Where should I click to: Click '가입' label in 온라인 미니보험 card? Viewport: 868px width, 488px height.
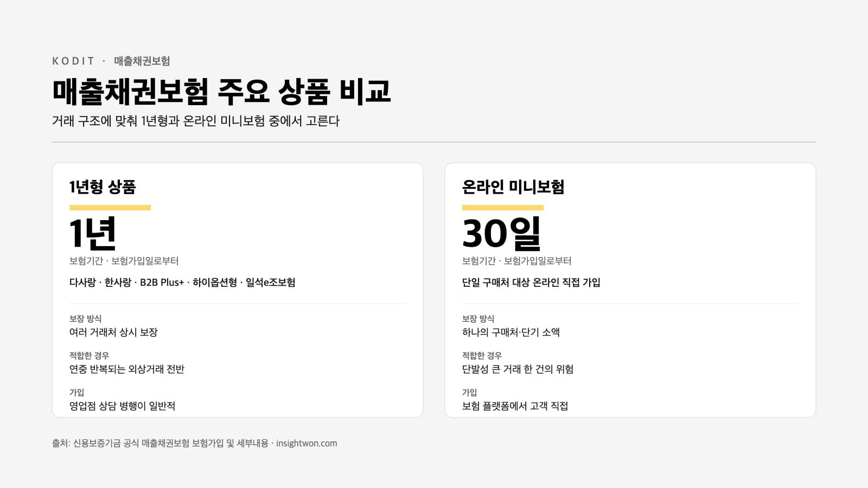[x=469, y=393]
